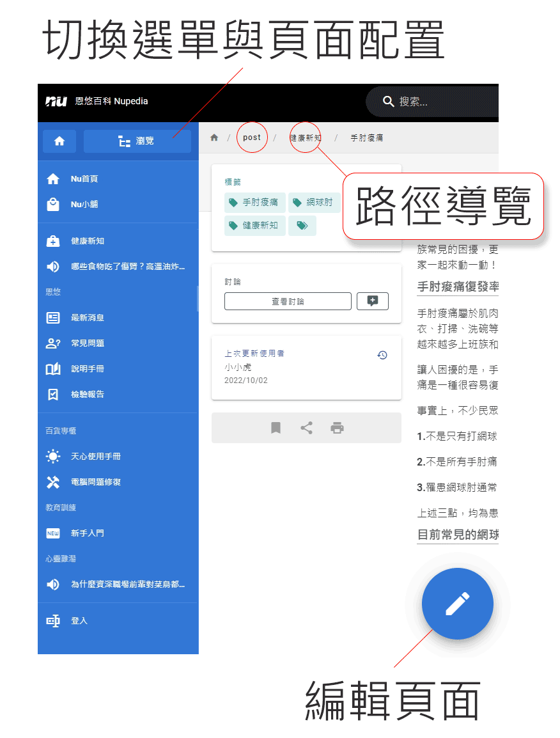Click the share icon in the action bar
560x738 pixels.
click(306, 428)
